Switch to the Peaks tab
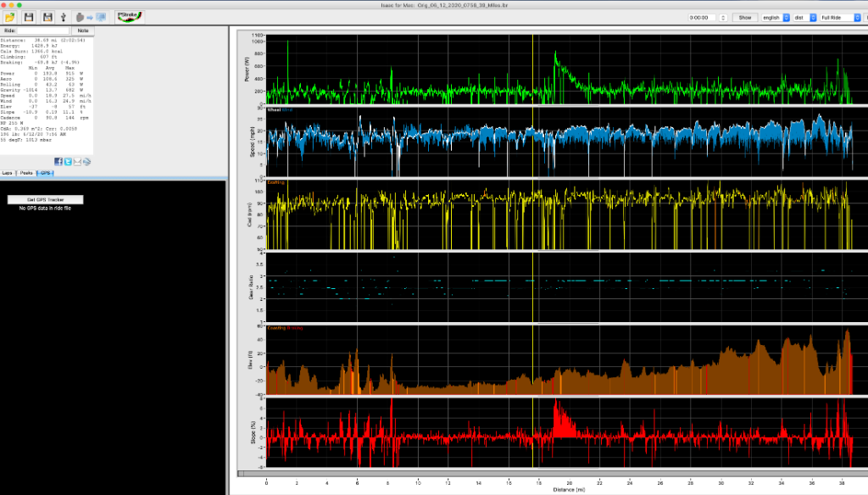Image resolution: width=868 pixels, height=495 pixels. (x=26, y=172)
